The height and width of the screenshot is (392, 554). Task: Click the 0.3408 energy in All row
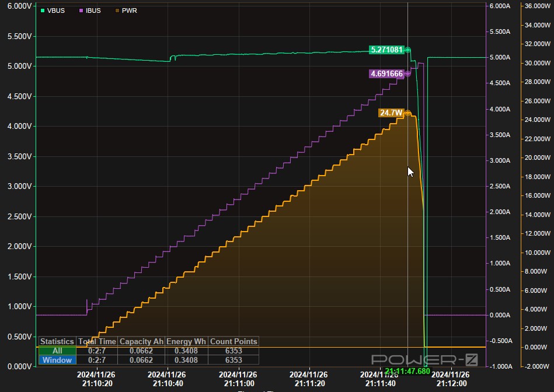click(x=186, y=351)
